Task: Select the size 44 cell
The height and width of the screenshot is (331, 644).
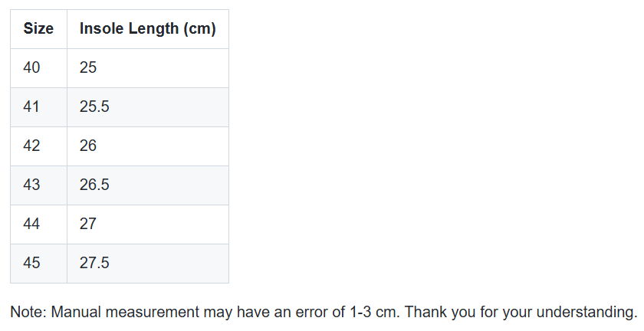Action: (38, 224)
